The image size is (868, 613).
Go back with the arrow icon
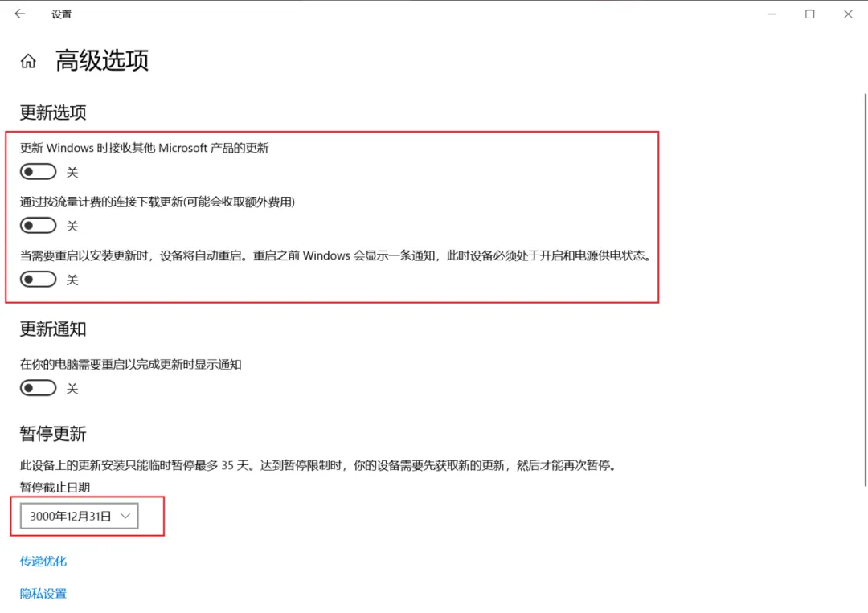(20, 14)
